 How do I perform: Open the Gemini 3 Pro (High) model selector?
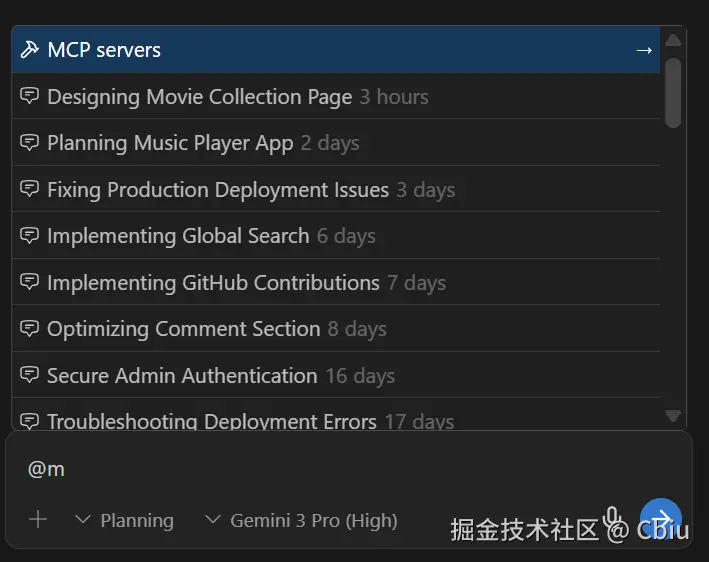tap(301, 520)
